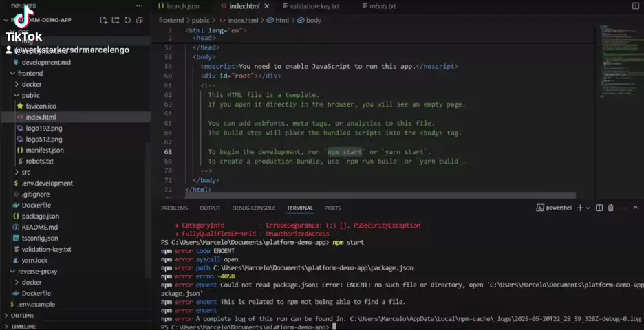
Task: Switch to the OUTPUT panel tab
Action: 210,208
